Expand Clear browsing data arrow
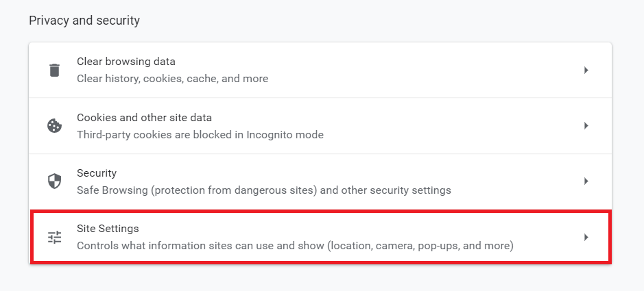The width and height of the screenshot is (644, 291). point(586,70)
